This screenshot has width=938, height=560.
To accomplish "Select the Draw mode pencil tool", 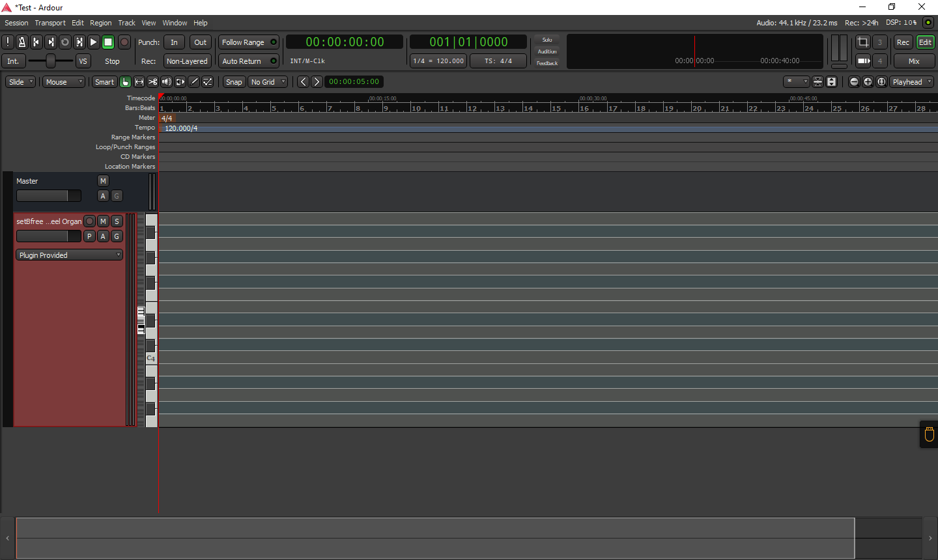I will 194,82.
